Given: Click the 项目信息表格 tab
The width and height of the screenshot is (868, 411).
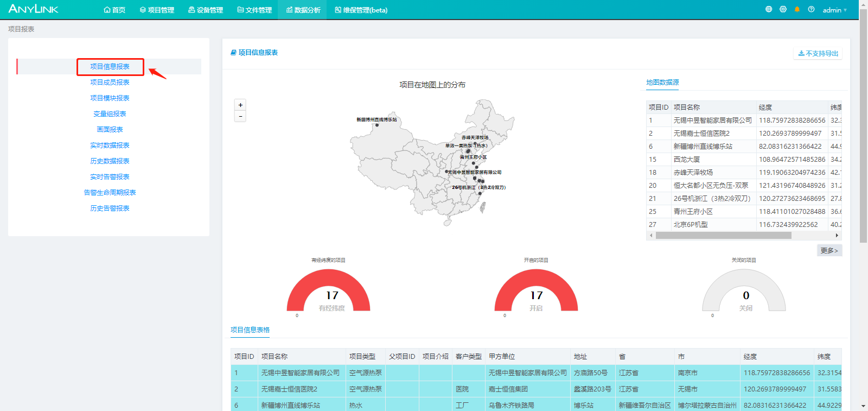Looking at the screenshot, I should point(250,330).
